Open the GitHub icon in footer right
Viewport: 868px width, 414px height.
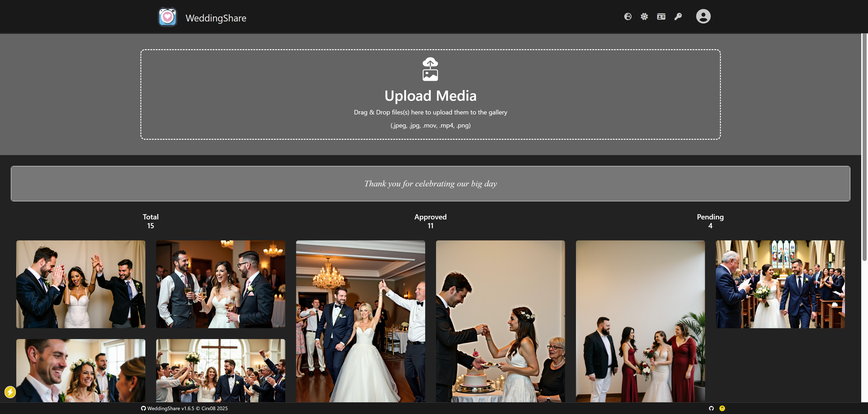point(711,408)
